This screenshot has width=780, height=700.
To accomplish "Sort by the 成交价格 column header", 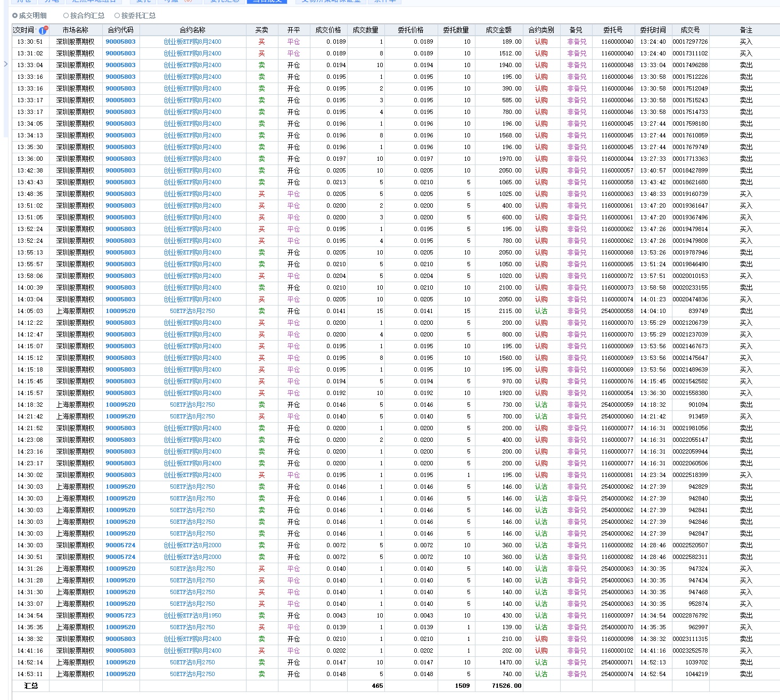I will click(328, 30).
